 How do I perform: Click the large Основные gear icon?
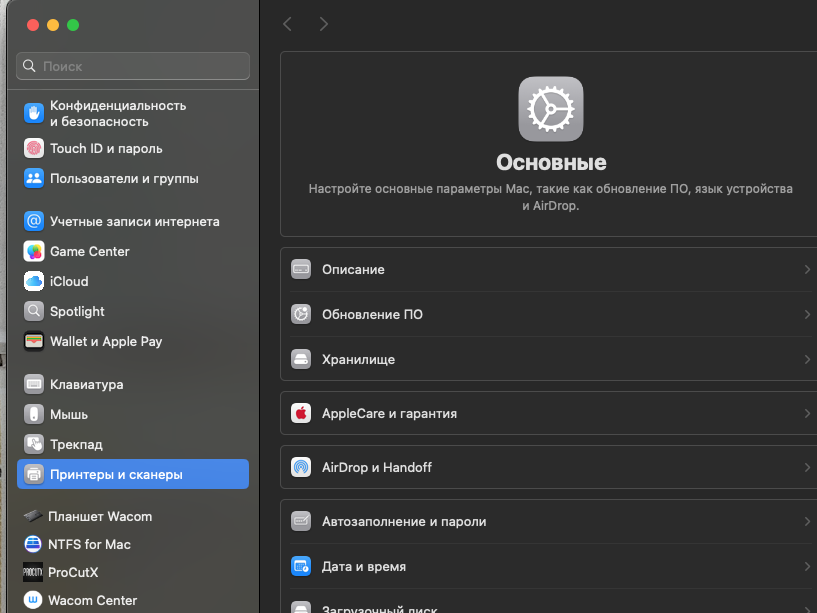coord(551,109)
